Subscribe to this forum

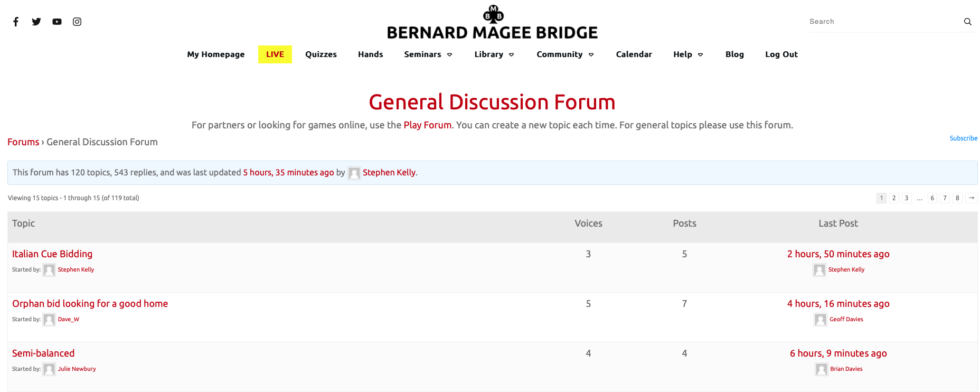click(963, 138)
